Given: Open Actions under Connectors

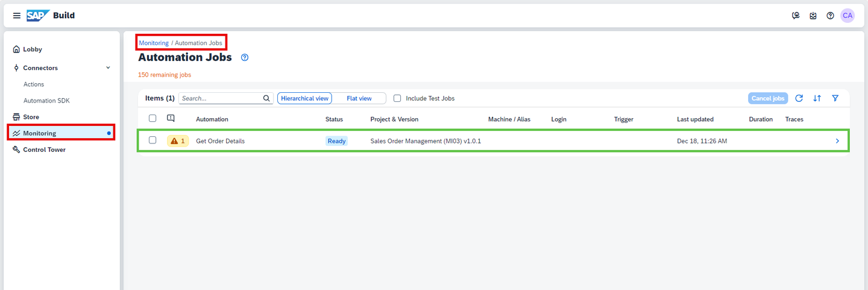Looking at the screenshot, I should 34,84.
